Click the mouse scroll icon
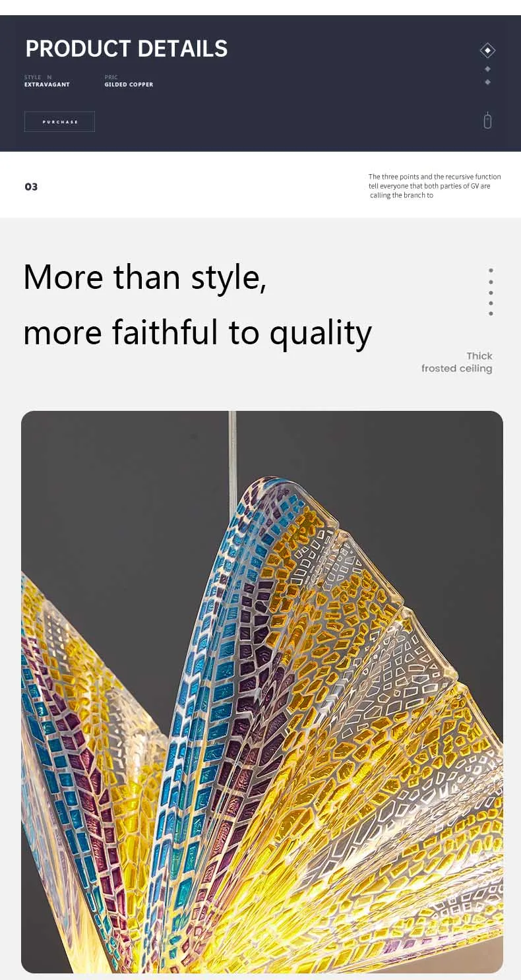This screenshot has width=521, height=980. pyautogui.click(x=487, y=121)
